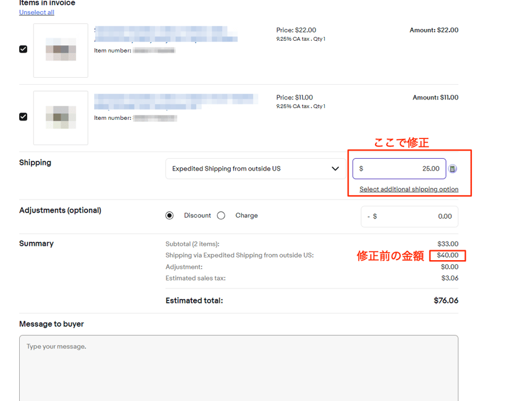Select the Charge radio button

(x=221, y=216)
